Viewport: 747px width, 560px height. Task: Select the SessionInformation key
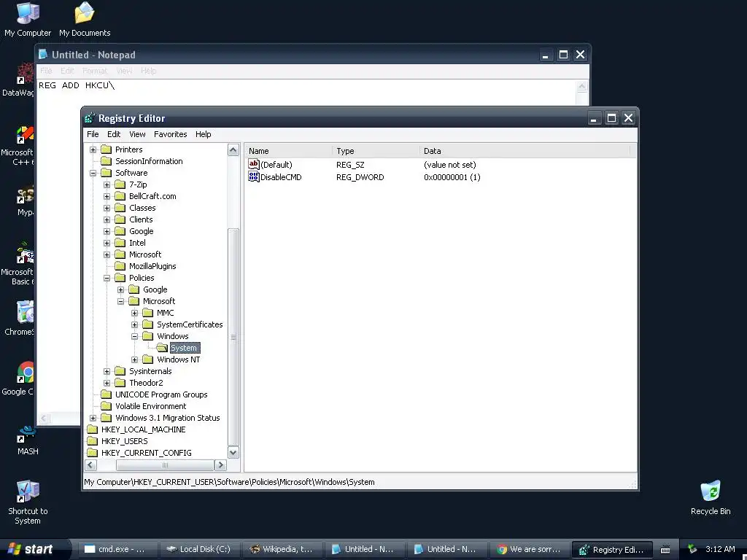point(149,161)
